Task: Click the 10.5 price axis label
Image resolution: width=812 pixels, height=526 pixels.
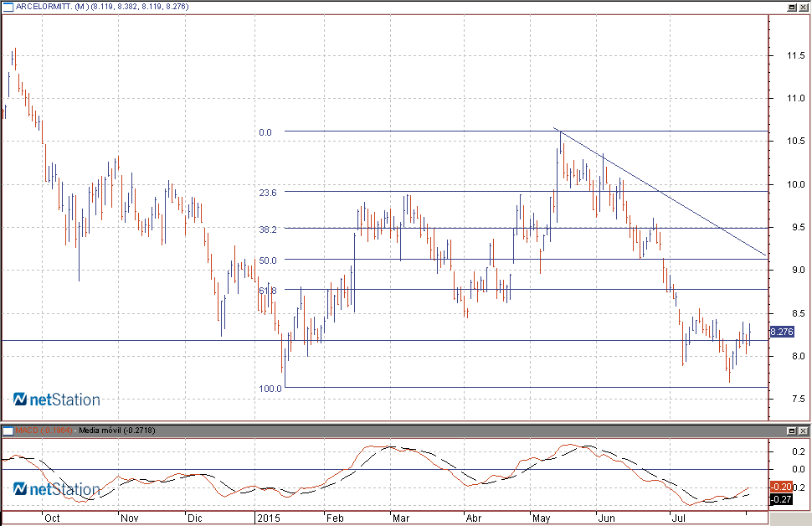Action: tap(796, 141)
